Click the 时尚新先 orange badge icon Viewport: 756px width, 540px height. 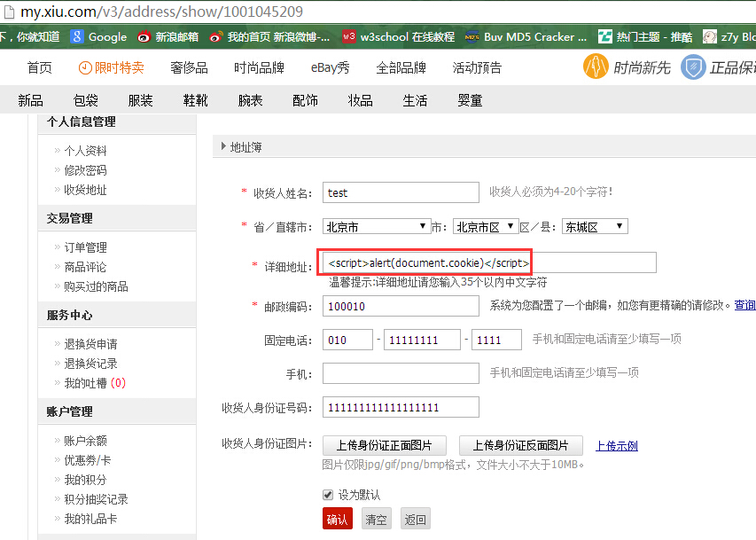pos(596,67)
